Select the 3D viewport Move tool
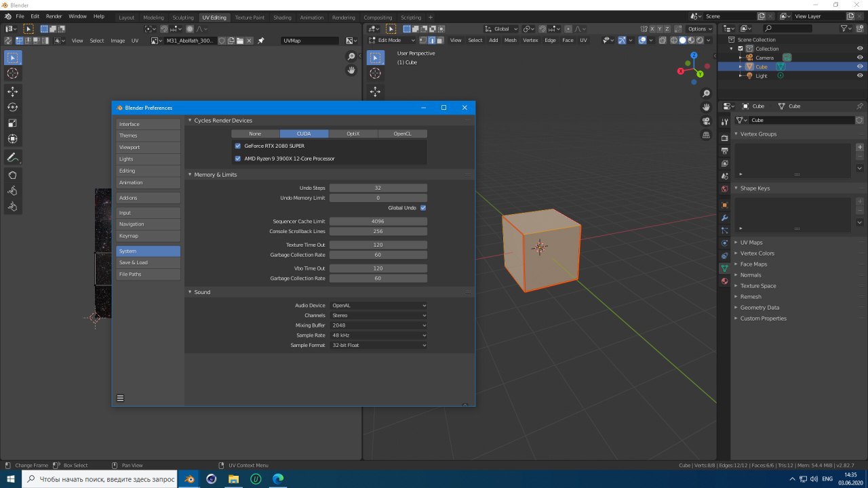Screen dimensions: 868x488 coord(375,91)
